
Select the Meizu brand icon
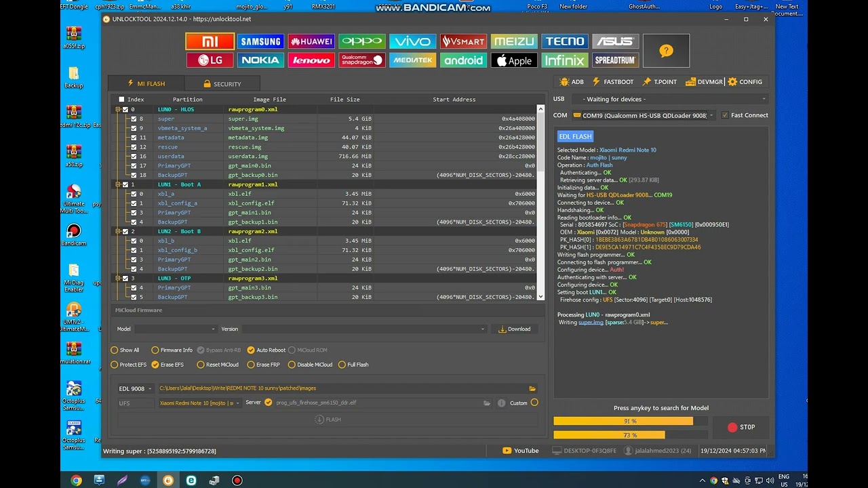[x=514, y=41]
